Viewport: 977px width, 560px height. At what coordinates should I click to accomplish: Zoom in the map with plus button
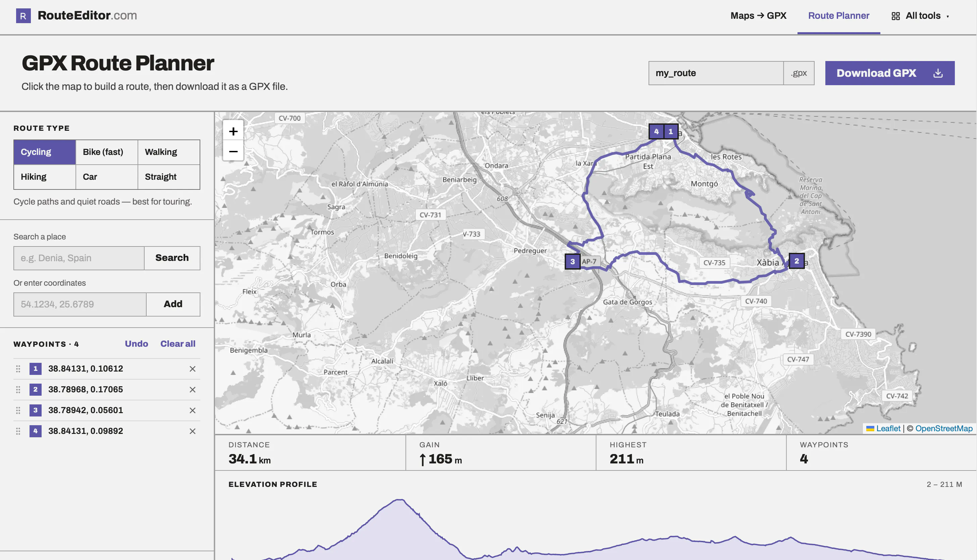click(233, 131)
